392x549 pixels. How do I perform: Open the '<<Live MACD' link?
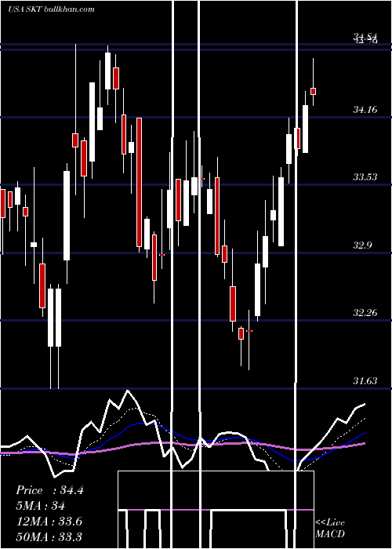point(330,528)
